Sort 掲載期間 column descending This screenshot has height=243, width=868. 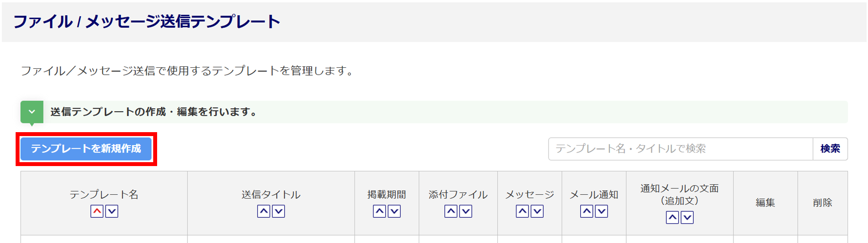point(394,212)
